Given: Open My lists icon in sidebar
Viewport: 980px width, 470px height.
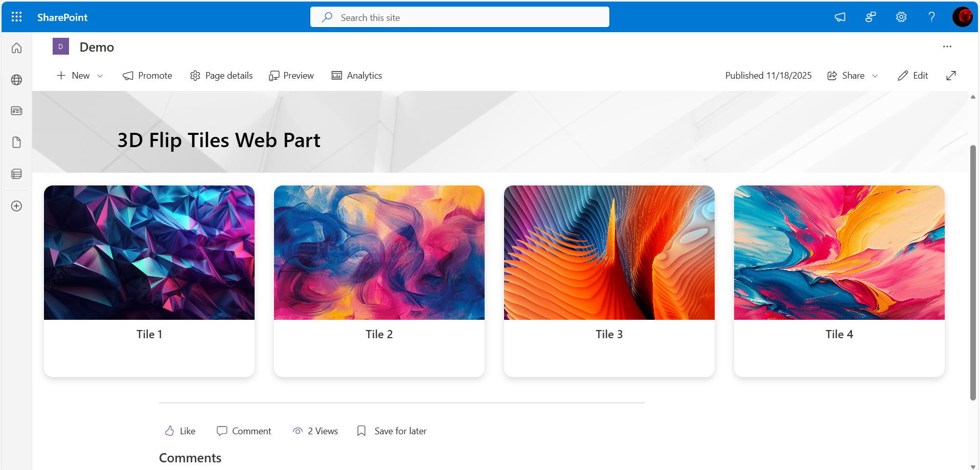Looking at the screenshot, I should (16, 174).
